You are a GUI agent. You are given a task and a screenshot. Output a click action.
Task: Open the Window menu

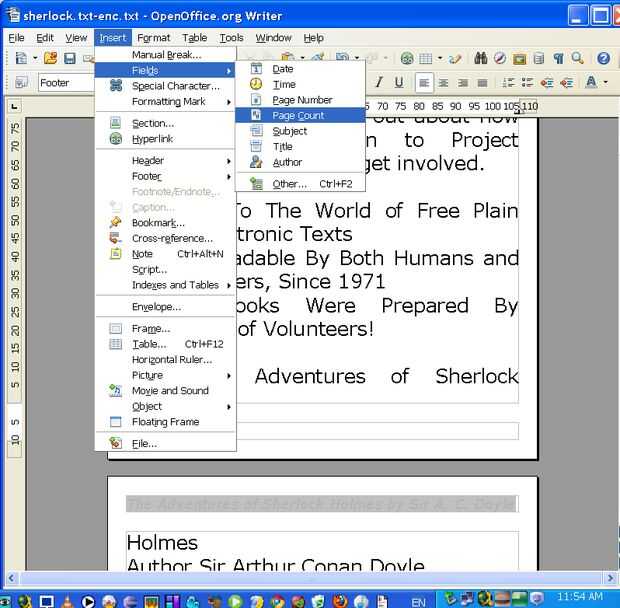273,38
